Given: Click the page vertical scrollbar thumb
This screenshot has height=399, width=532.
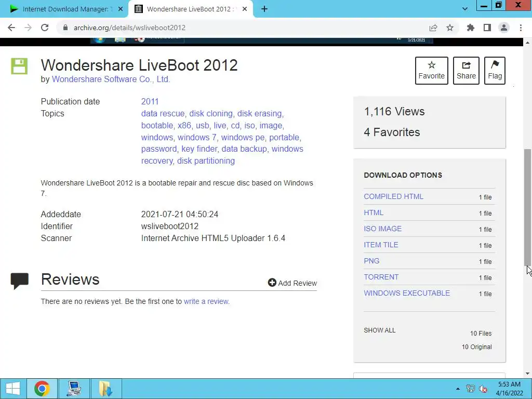Looking at the screenshot, I should pos(528,207).
